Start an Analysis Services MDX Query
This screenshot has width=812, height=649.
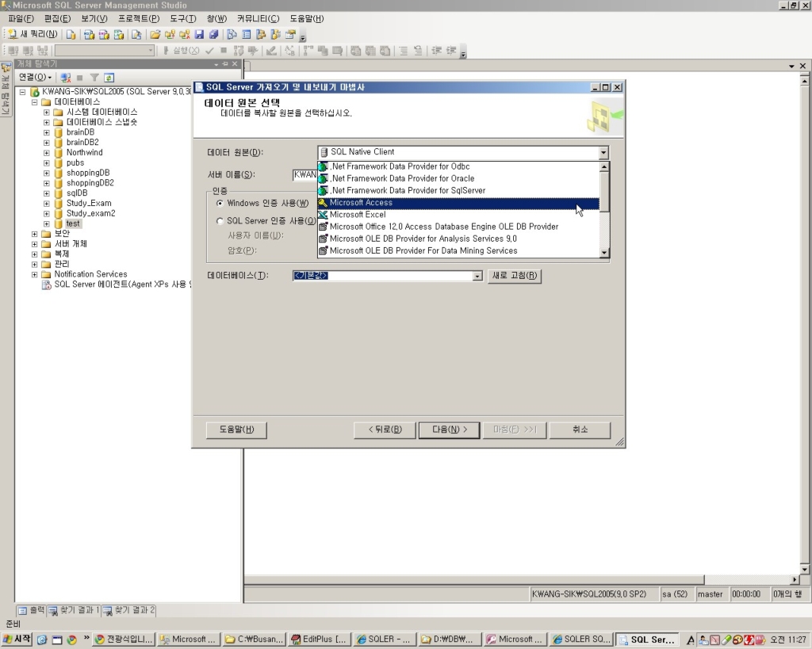89,35
